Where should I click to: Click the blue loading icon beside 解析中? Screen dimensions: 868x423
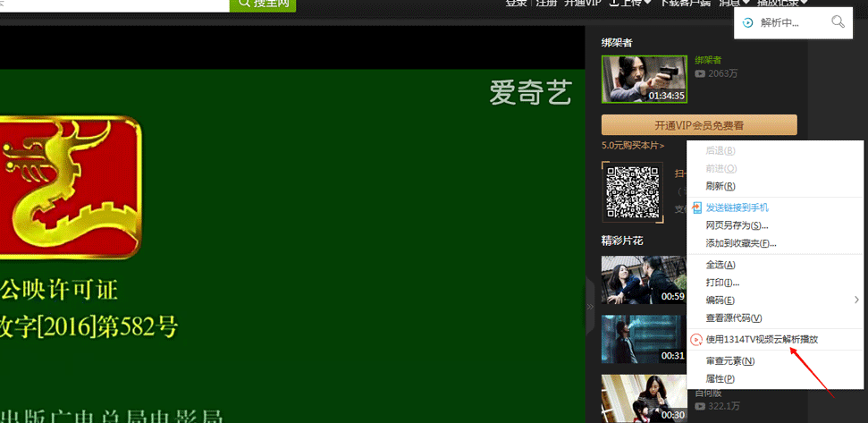748,22
